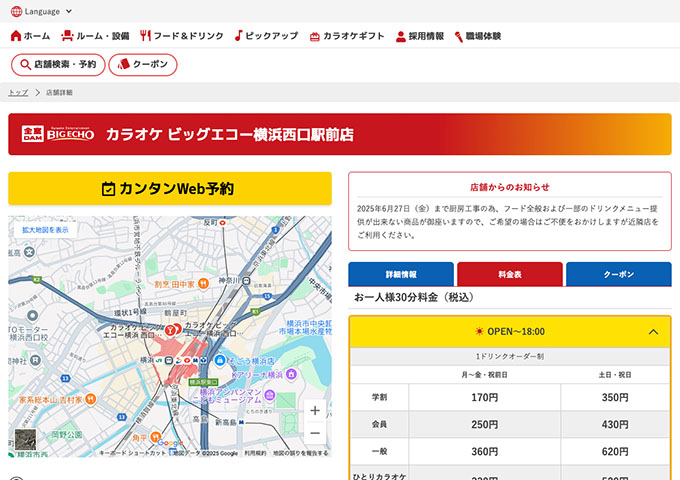Switch to blue クーポン tab

[x=619, y=274]
